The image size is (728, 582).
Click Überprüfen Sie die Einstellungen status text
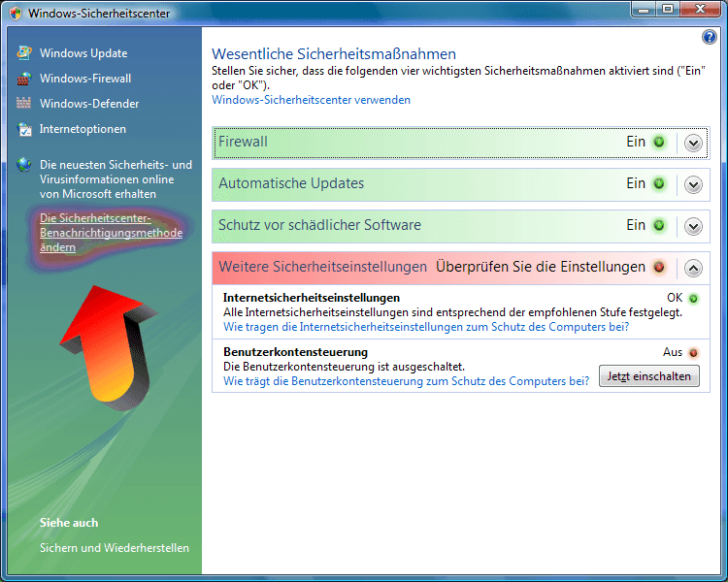click(541, 267)
